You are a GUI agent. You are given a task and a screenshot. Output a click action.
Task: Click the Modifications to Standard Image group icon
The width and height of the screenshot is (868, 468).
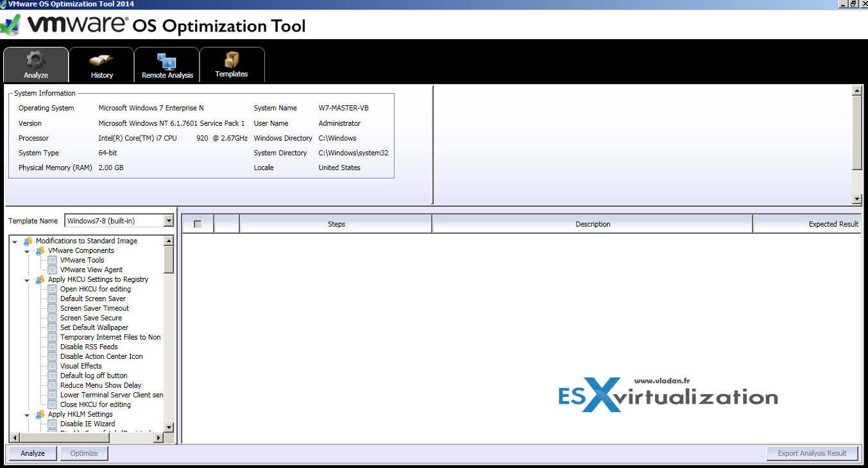coord(28,241)
